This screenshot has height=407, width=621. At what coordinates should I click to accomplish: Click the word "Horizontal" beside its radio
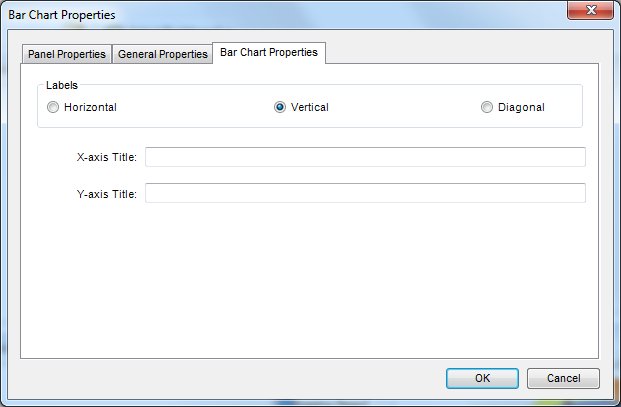point(90,108)
